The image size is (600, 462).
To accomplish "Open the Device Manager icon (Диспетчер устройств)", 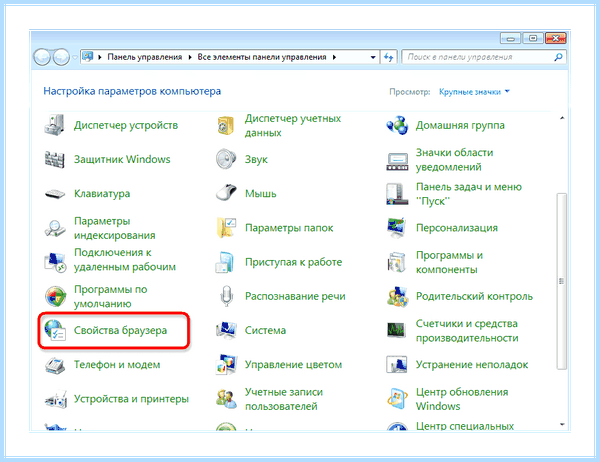I will point(54,125).
